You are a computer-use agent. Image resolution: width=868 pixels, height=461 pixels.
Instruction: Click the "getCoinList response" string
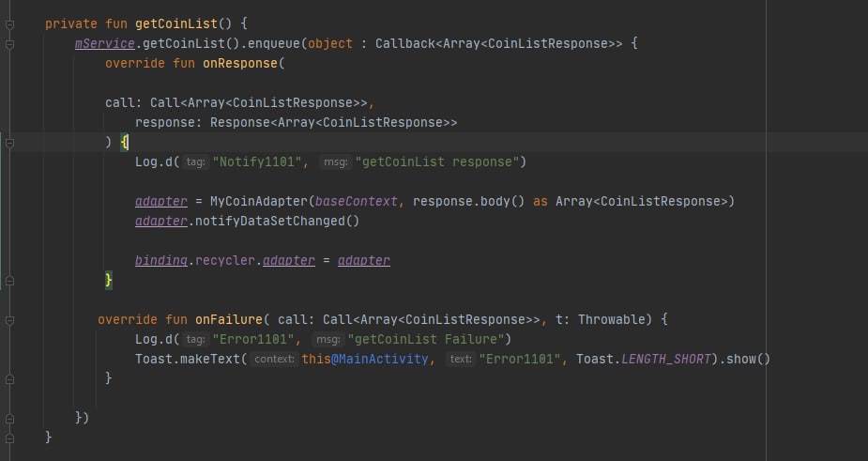pyautogui.click(x=436, y=161)
